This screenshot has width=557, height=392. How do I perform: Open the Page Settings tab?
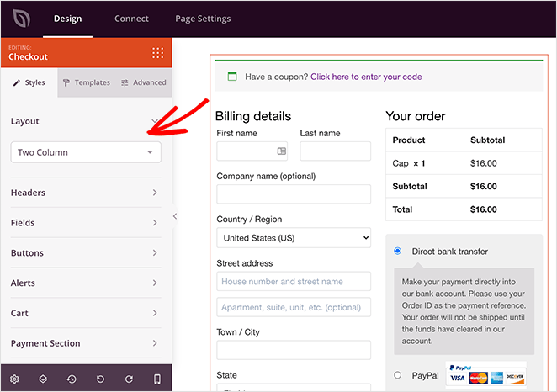click(x=203, y=19)
